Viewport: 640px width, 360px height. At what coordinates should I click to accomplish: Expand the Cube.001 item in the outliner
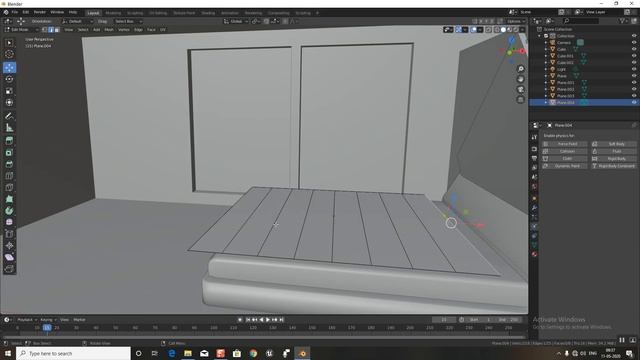(x=546, y=56)
